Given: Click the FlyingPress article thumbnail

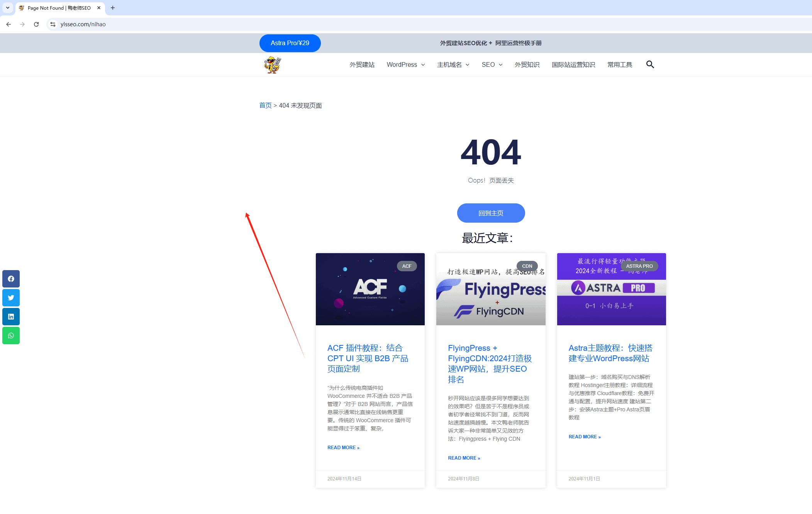Looking at the screenshot, I should pyautogui.click(x=490, y=289).
